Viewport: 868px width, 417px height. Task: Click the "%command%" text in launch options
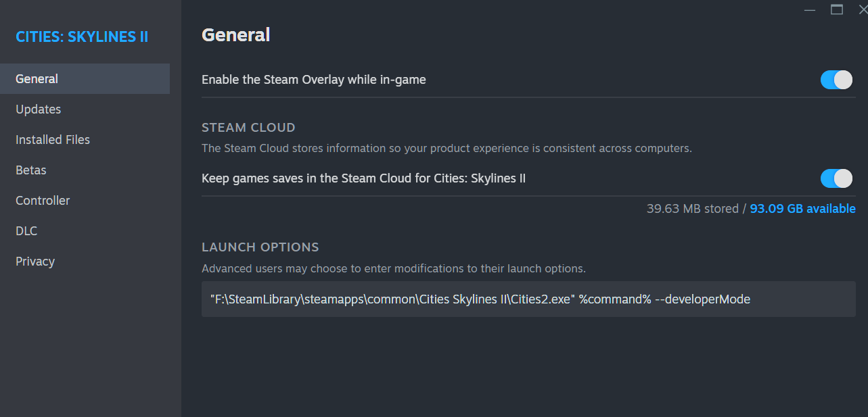pos(614,299)
